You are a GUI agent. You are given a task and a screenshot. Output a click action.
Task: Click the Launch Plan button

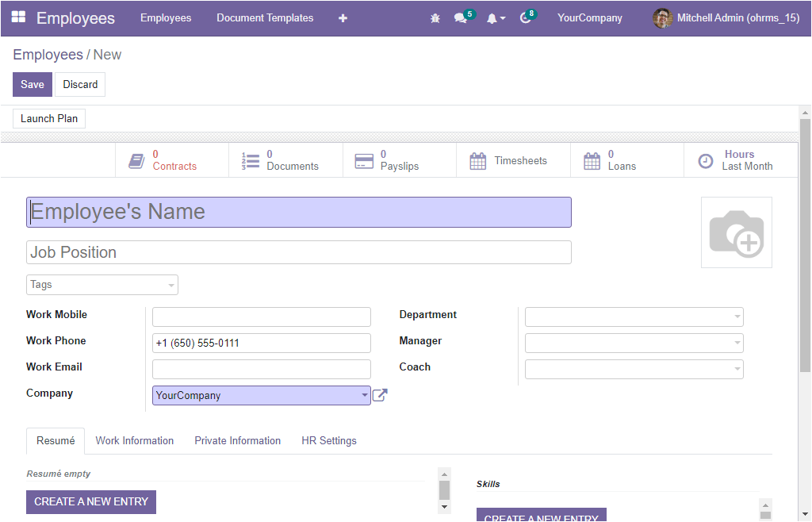coord(49,119)
